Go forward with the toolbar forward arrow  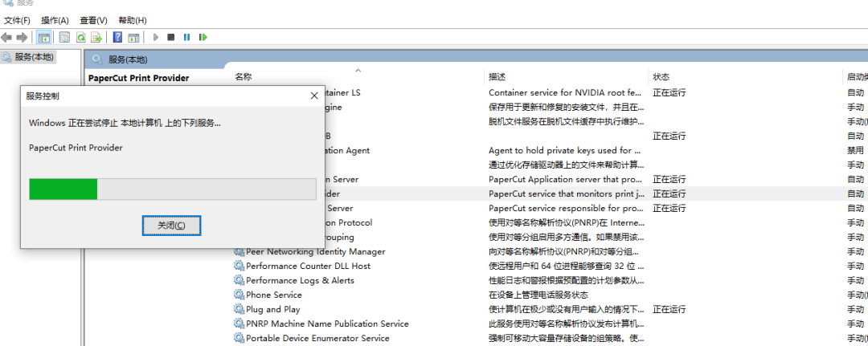pyautogui.click(x=23, y=38)
